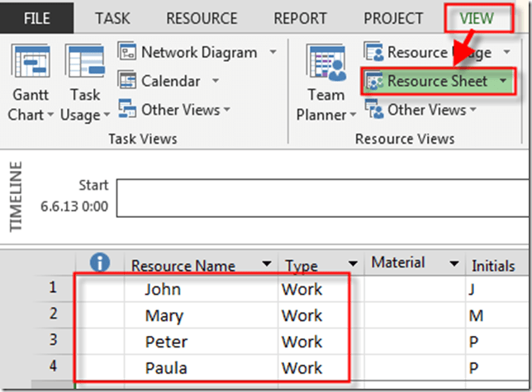This screenshot has width=532, height=392.
Task: Open the Material column filter dropdown
Action: click(x=454, y=264)
